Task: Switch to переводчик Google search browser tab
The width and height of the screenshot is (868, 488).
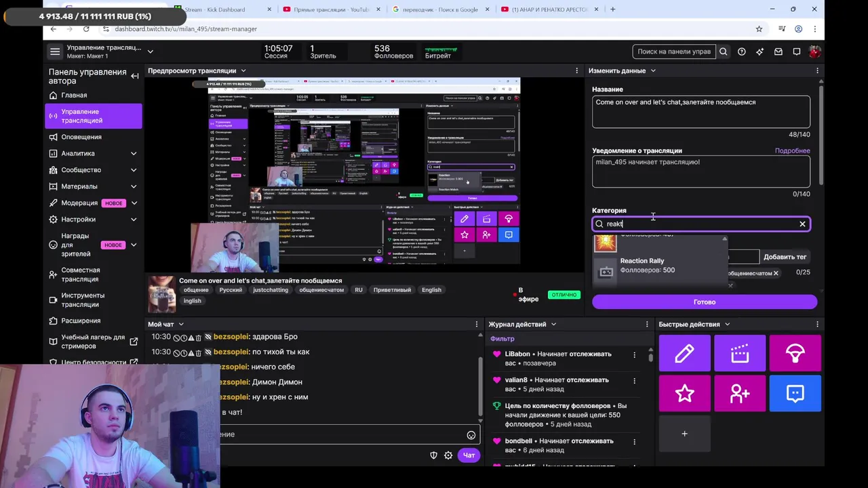Action: tap(441, 9)
